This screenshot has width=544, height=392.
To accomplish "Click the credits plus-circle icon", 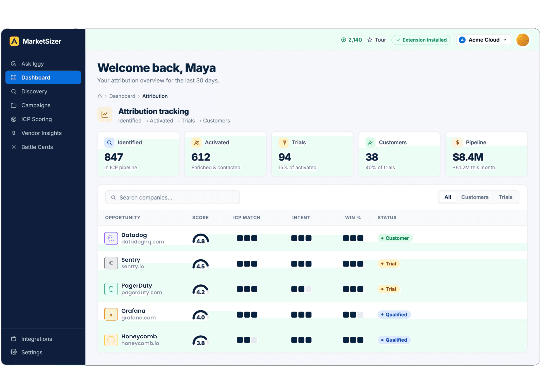I will click(x=344, y=40).
